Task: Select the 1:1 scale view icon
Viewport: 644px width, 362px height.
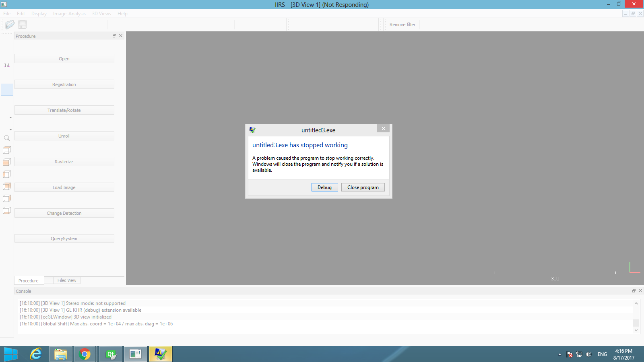Action: pos(7,65)
